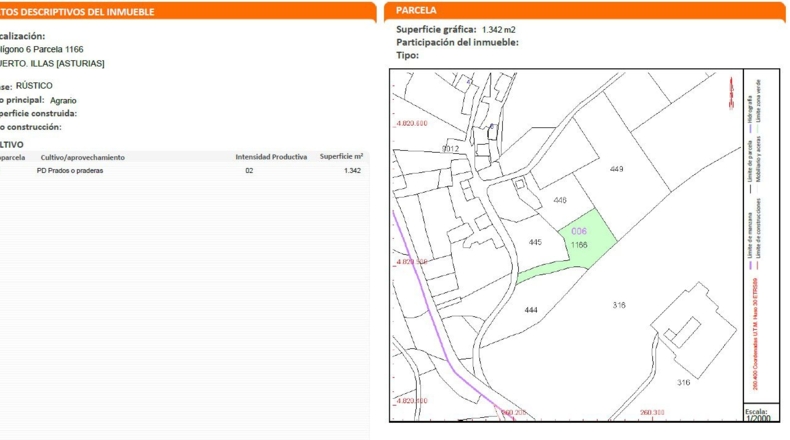Click the 'Tipo:' label

coord(407,55)
